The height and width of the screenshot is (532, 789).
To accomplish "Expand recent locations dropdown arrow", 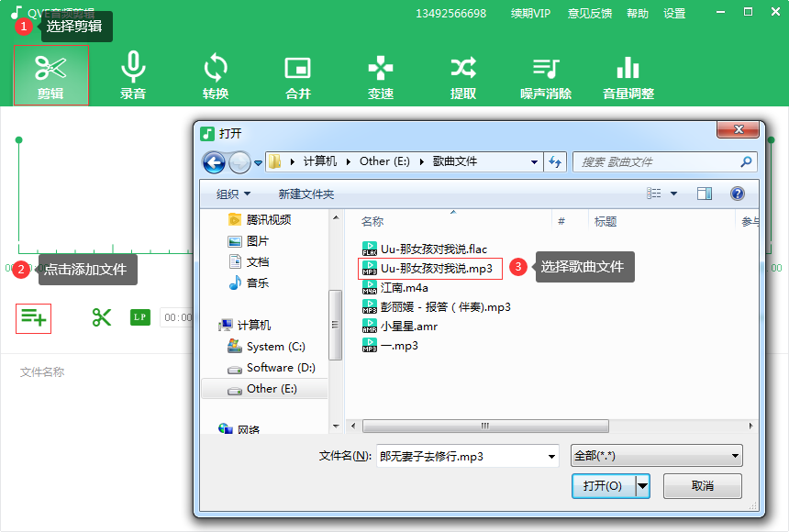I will pos(258,163).
